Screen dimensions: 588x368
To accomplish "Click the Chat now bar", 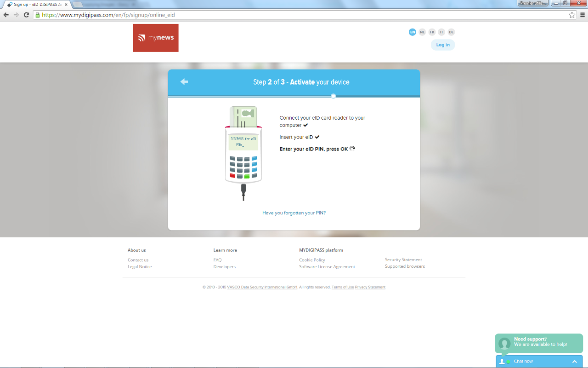I will [539, 362].
